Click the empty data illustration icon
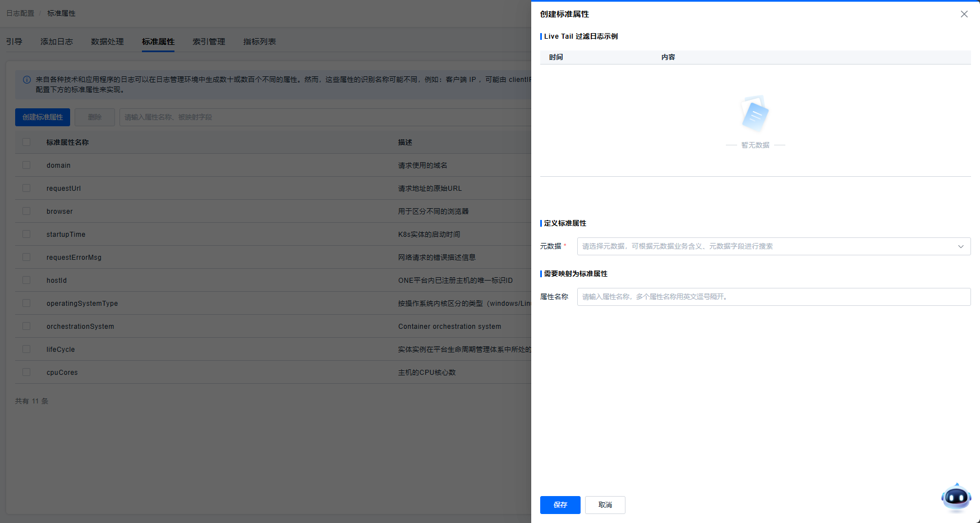Image resolution: width=980 pixels, height=523 pixels. (x=755, y=114)
